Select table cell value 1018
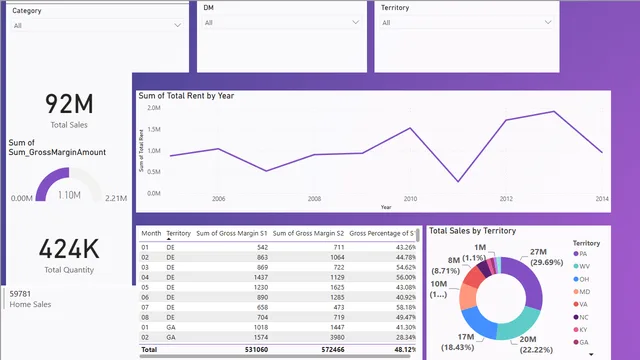 click(260, 327)
